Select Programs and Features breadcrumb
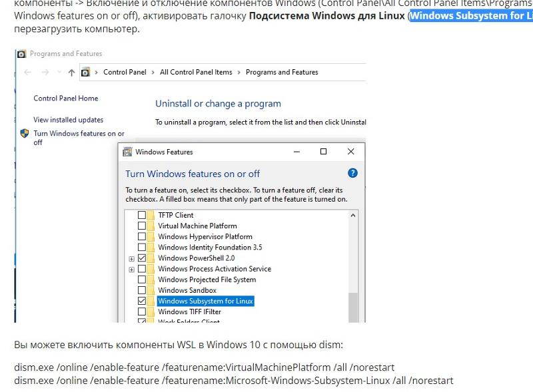 [282, 72]
